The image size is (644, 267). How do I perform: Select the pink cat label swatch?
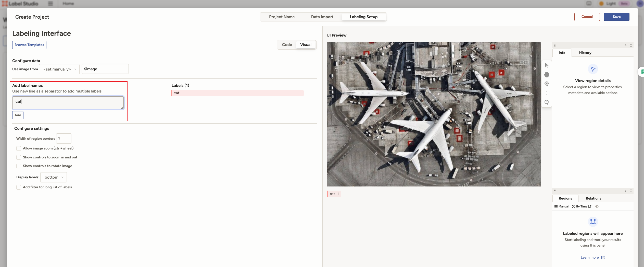click(334, 194)
